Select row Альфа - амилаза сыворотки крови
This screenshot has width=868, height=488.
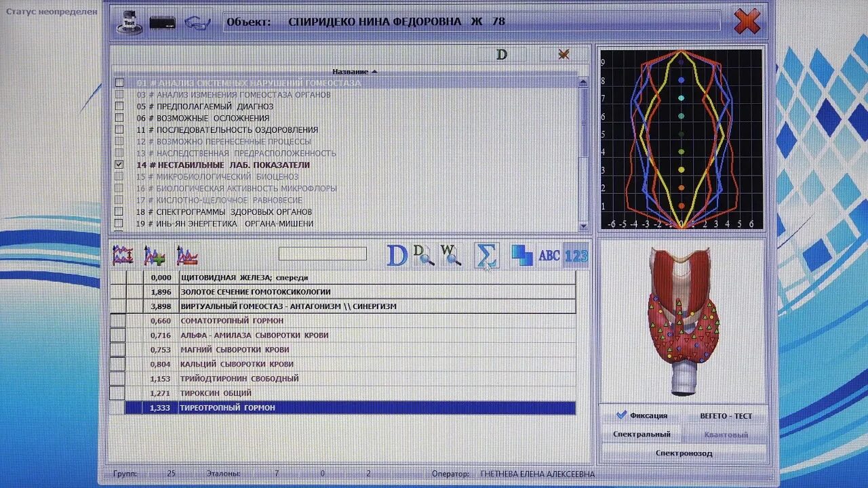(x=343, y=335)
